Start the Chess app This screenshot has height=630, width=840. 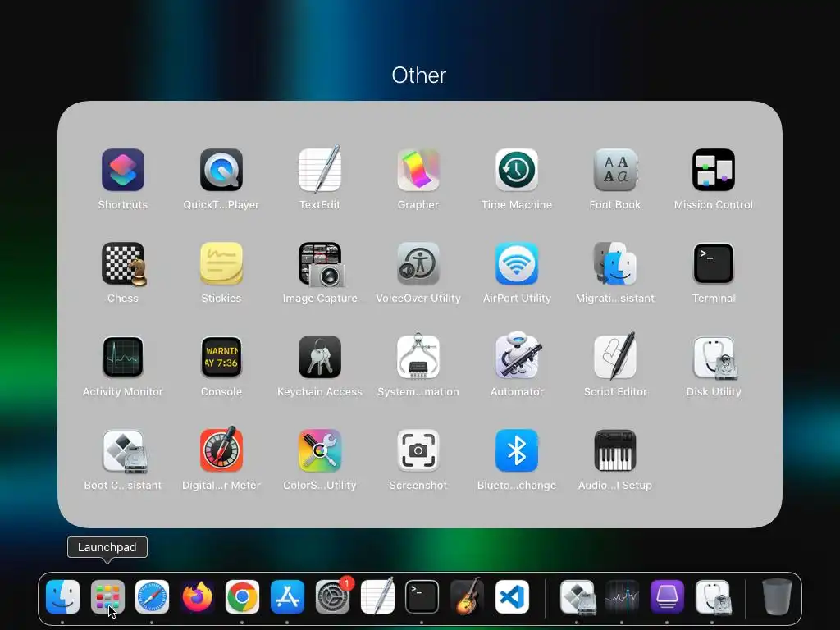click(x=123, y=263)
